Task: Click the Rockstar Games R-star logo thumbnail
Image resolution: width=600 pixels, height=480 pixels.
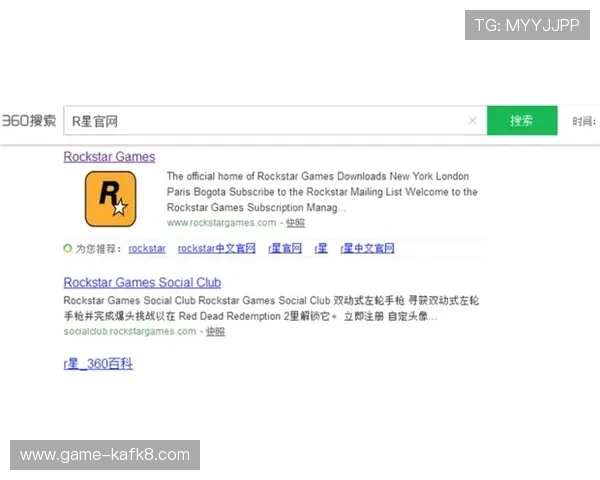Action: (x=110, y=199)
